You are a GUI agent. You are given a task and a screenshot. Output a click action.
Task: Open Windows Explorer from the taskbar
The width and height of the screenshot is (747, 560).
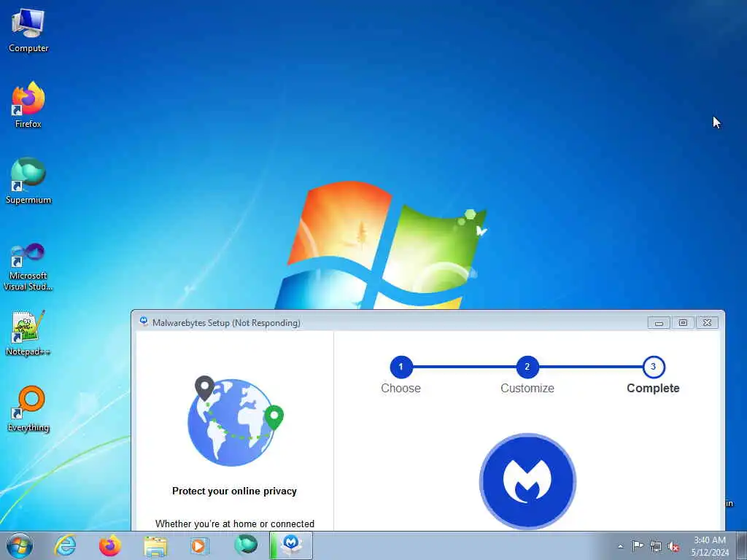(155, 545)
